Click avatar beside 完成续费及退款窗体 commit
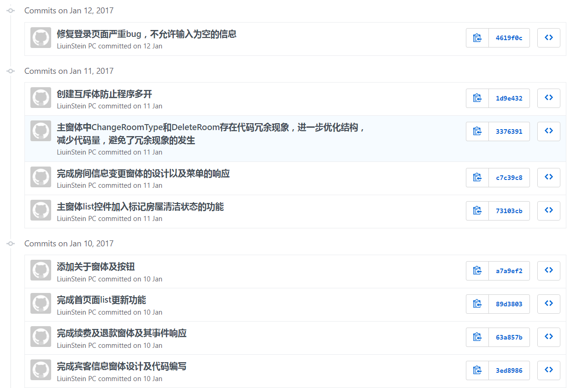Viewport: 588px width, 388px height. [x=41, y=337]
